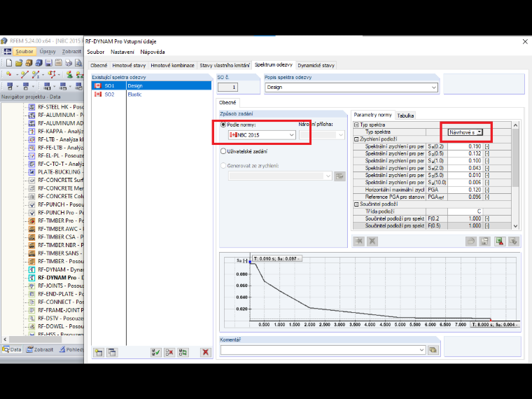This screenshot has width=532, height=399.
Task: Click the RF-DYNAM Pro module icon in navigator
Action: (32, 277)
